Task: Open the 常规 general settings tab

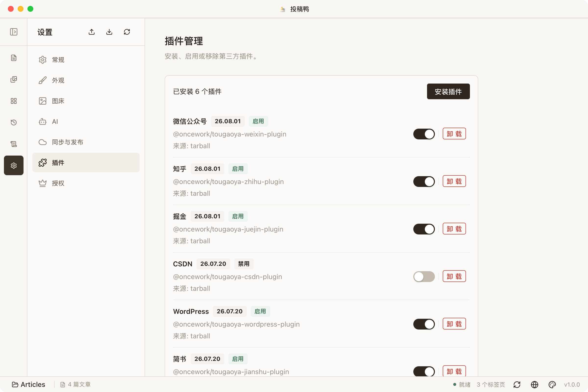Action: click(x=86, y=60)
